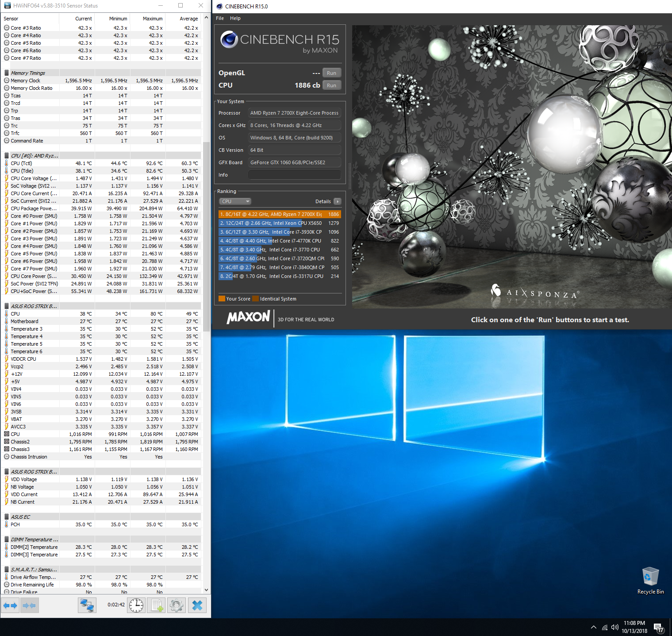Image resolution: width=672 pixels, height=636 pixels.
Task: Run the OpenGL benchmark
Action: (331, 73)
